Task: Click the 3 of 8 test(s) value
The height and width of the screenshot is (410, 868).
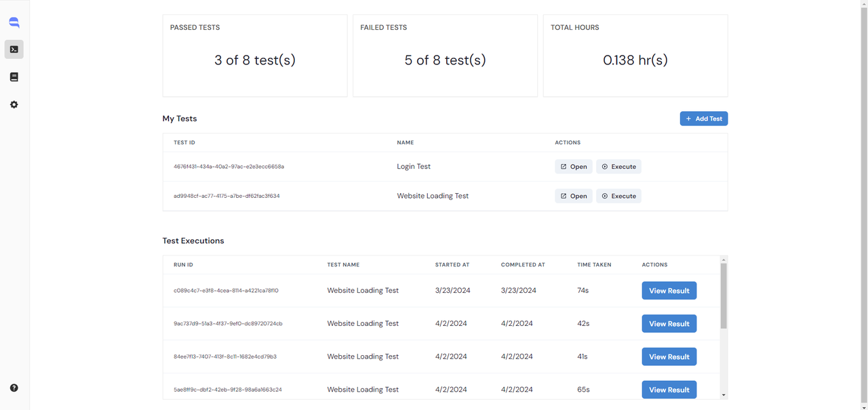Action: coord(255,60)
